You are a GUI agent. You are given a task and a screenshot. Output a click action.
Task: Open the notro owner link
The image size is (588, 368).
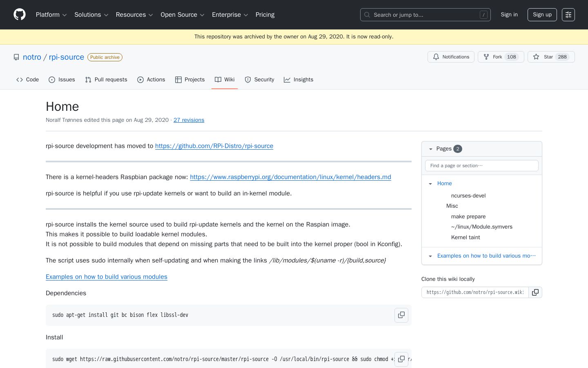coord(32,57)
